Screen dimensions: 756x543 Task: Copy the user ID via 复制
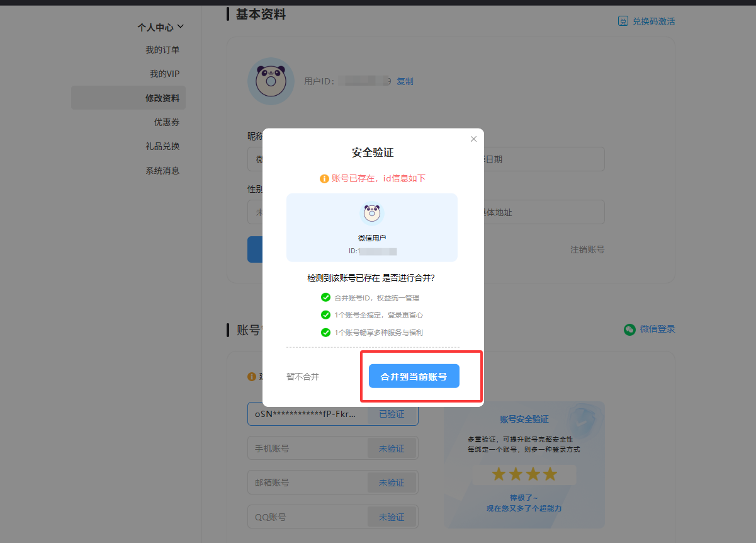[405, 81]
